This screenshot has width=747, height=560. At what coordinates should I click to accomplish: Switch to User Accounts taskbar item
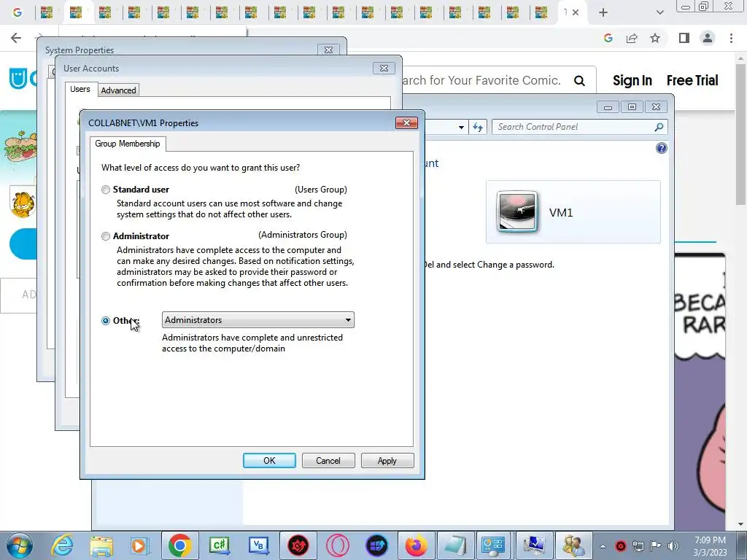tap(573, 545)
